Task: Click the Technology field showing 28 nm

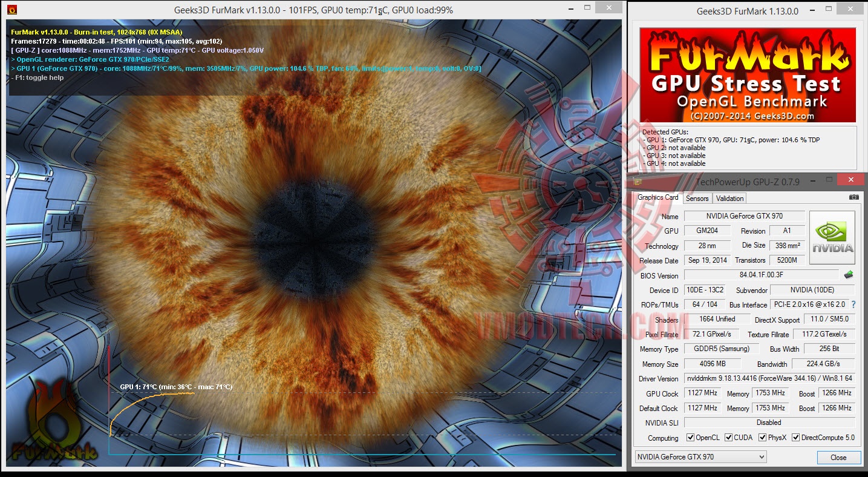Action: (706, 246)
